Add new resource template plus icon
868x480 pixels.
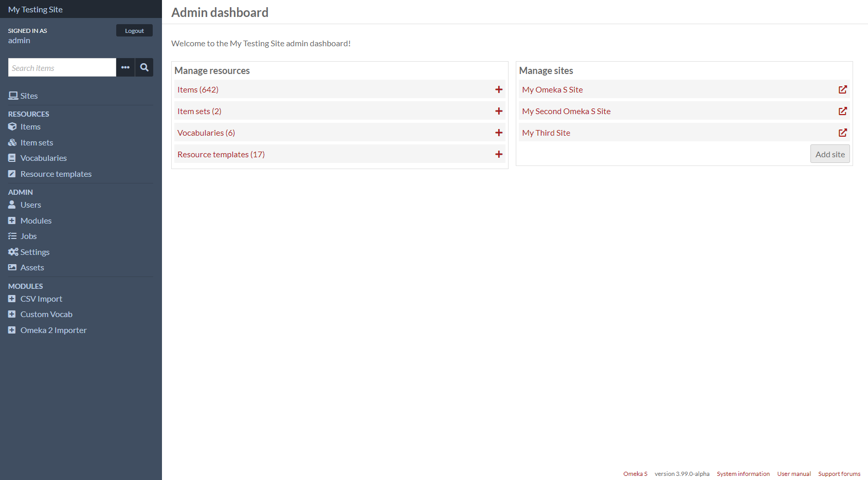[499, 154]
